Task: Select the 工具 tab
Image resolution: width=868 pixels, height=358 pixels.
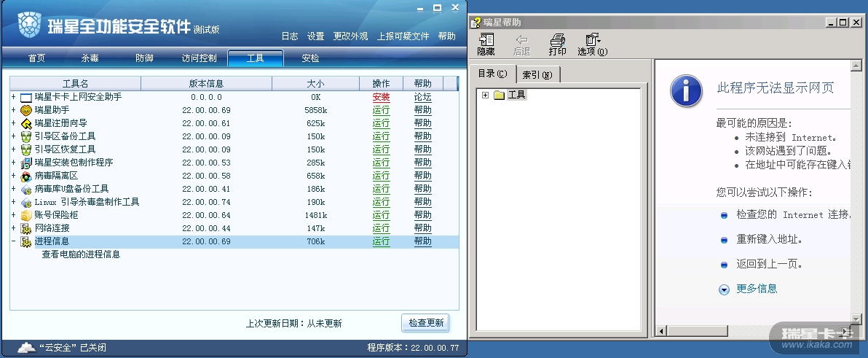Action: click(x=255, y=58)
